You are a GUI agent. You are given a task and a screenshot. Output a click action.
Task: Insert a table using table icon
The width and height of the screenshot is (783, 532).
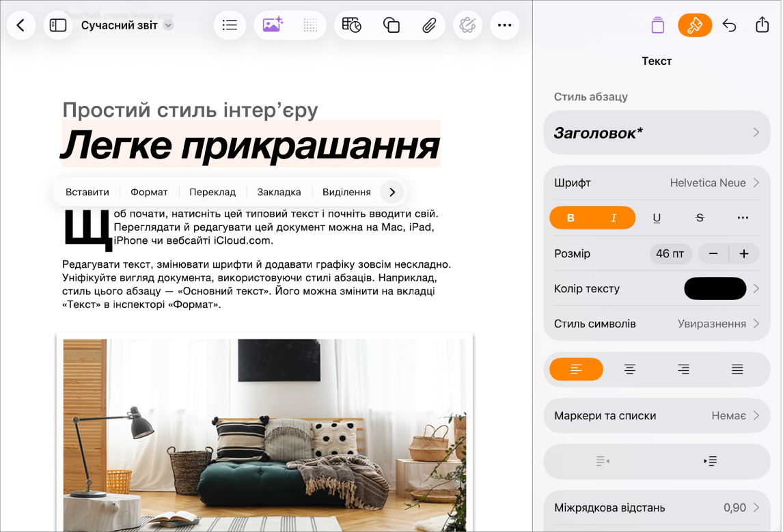point(352,25)
